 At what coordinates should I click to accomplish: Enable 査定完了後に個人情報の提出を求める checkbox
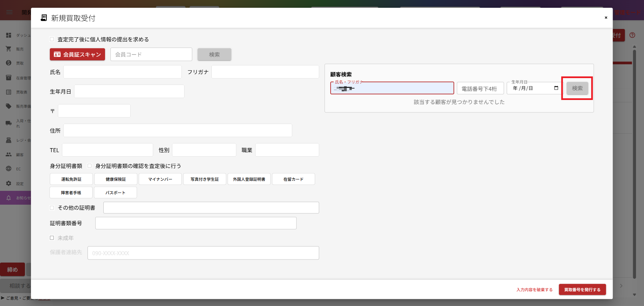pyautogui.click(x=52, y=39)
